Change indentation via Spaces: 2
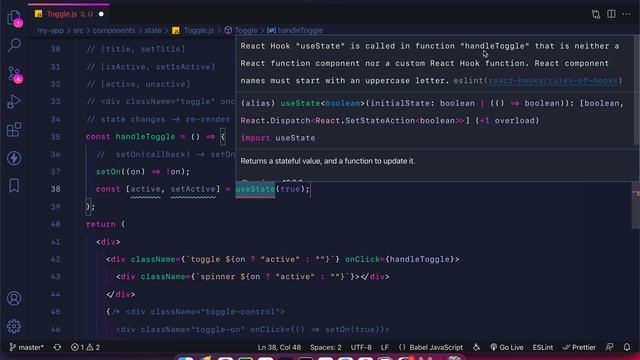The width and height of the screenshot is (640, 360). [326, 347]
